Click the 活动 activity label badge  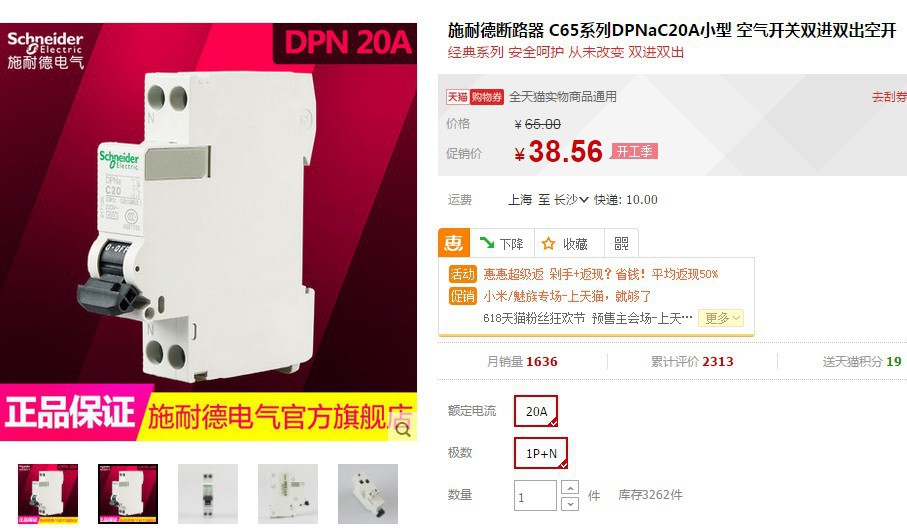pos(462,274)
